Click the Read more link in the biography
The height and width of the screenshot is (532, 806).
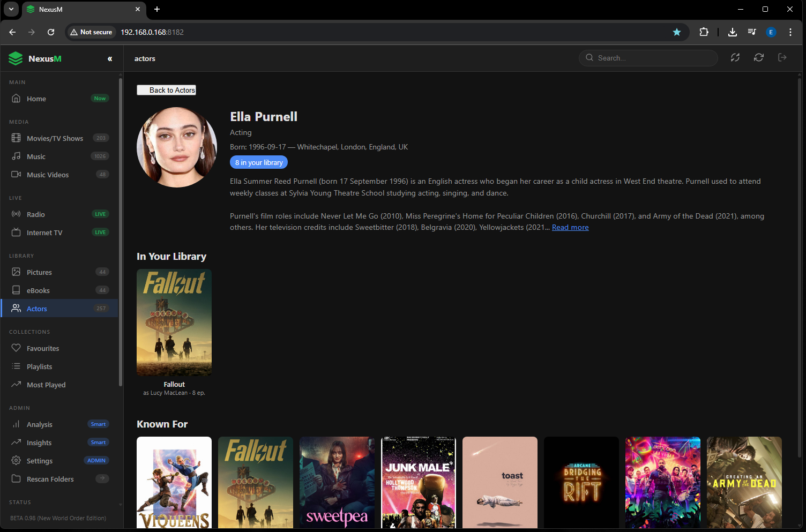(570, 227)
